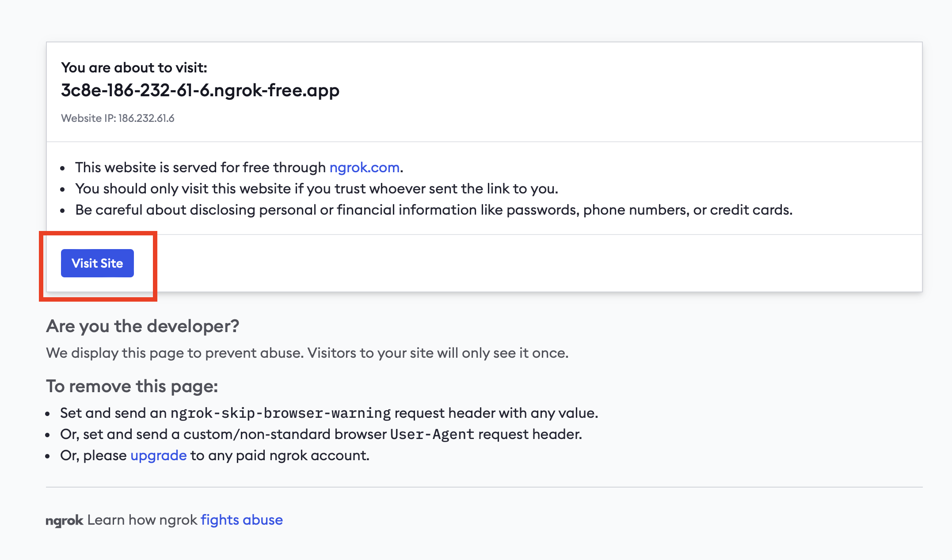The image size is (952, 560).
Task: Click the 'to any paid ngrok account' text
Action: tap(279, 455)
